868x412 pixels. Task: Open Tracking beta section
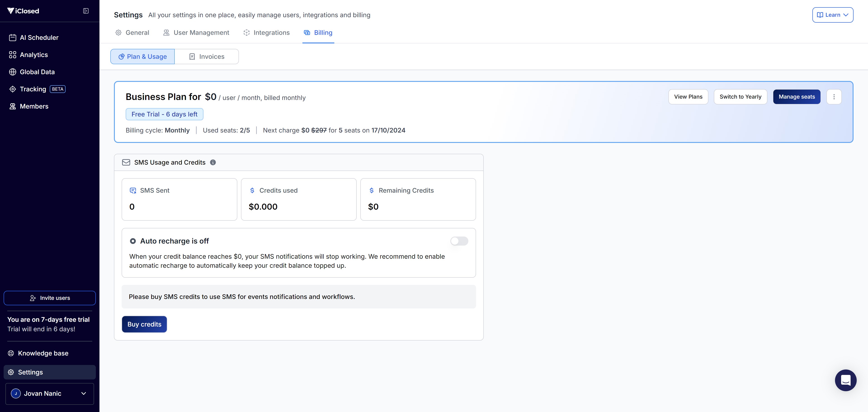pyautogui.click(x=33, y=89)
